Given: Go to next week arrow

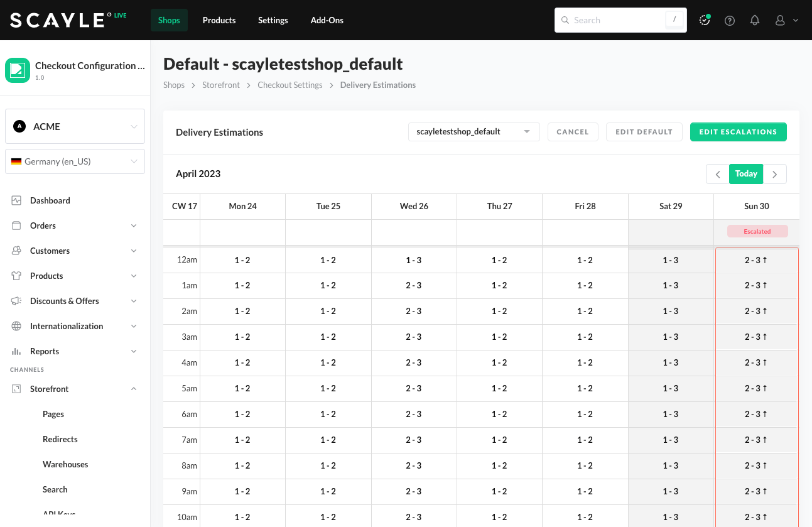Looking at the screenshot, I should 775,174.
